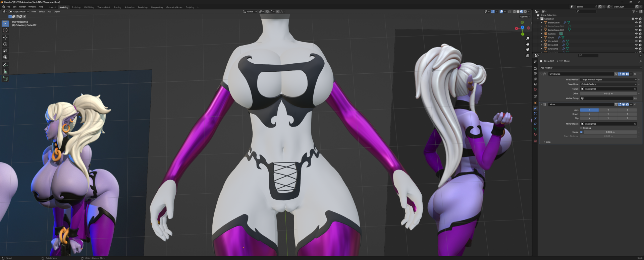The width and height of the screenshot is (644, 260).
Task: Select the Add Cube tool
Action: (x=5, y=79)
